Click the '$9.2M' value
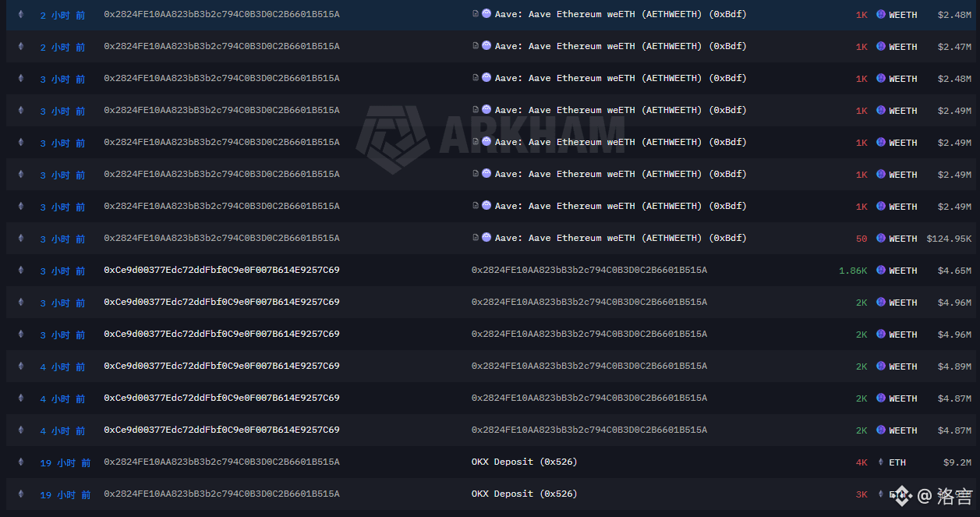980x517 pixels. tap(957, 462)
